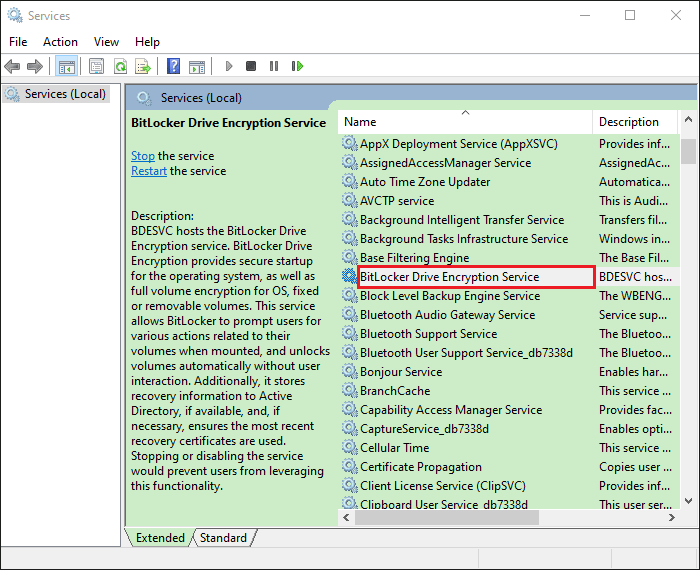Open the Properties toolbar icon
The height and width of the screenshot is (570, 700).
(96, 67)
